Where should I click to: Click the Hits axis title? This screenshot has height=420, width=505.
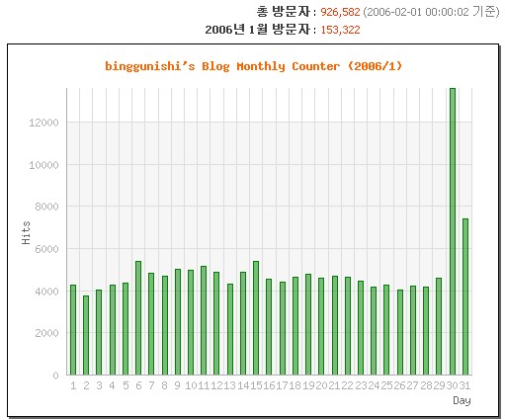tap(26, 232)
